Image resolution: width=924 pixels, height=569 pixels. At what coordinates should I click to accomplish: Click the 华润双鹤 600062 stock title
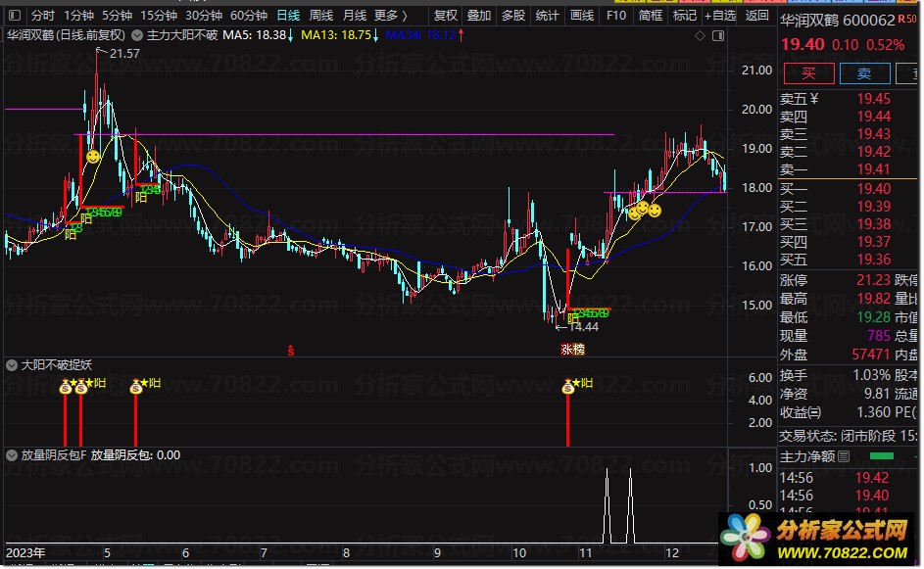(x=838, y=21)
